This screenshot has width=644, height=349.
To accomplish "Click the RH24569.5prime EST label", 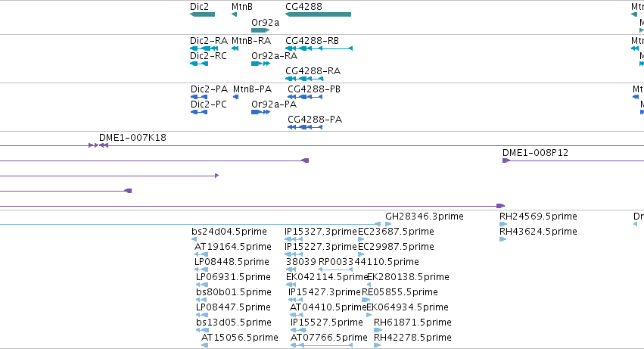I will point(538,217).
